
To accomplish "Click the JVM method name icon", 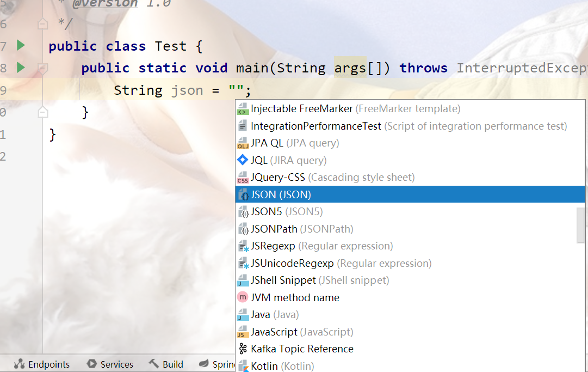I will tap(243, 297).
